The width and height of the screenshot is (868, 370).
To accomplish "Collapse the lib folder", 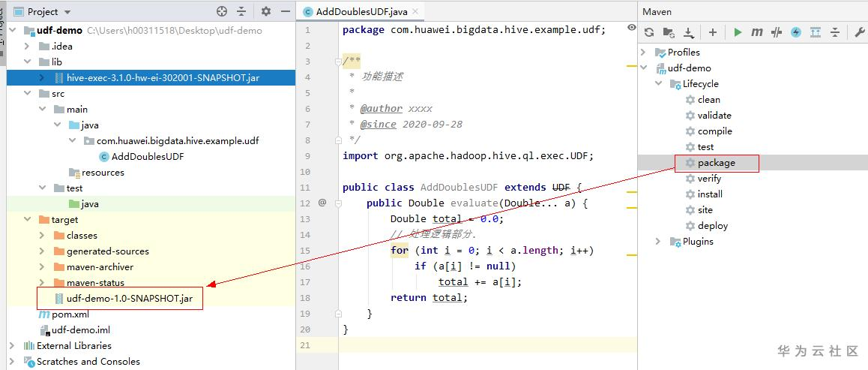I will [x=26, y=62].
